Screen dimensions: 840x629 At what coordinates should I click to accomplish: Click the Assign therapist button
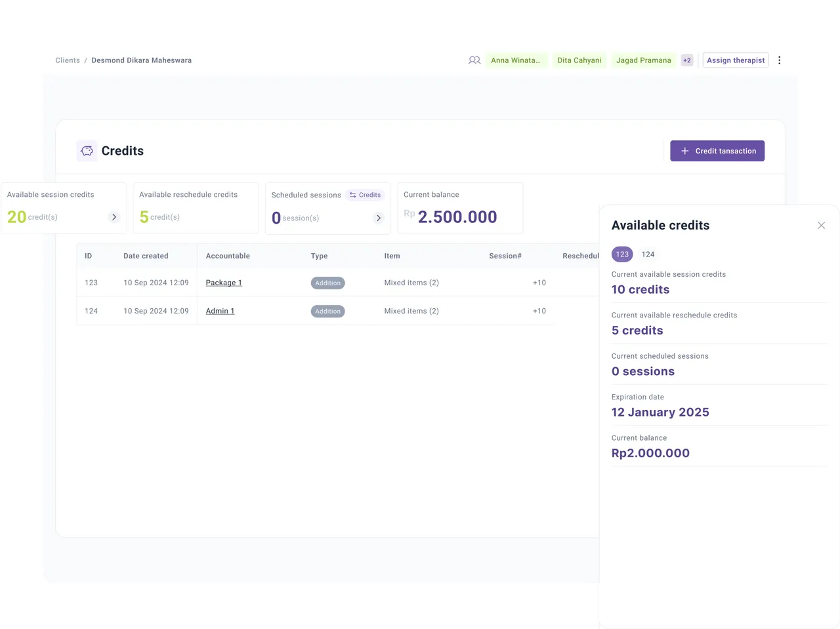735,60
